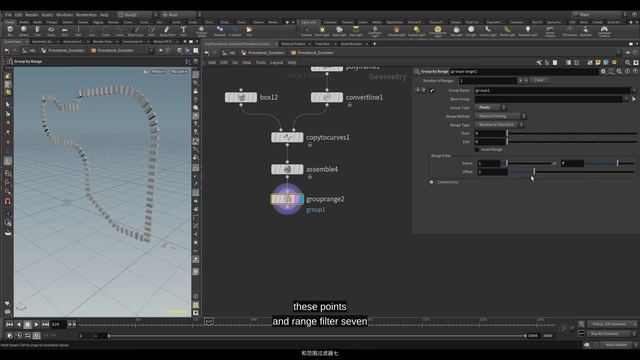Add a Spot Light from the shelf
This screenshot has height=360, width=640.
339,31
